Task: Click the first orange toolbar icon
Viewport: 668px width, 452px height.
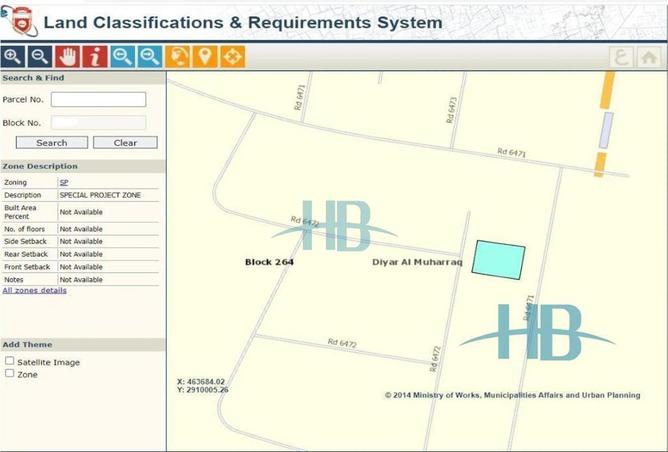Action: (x=177, y=57)
